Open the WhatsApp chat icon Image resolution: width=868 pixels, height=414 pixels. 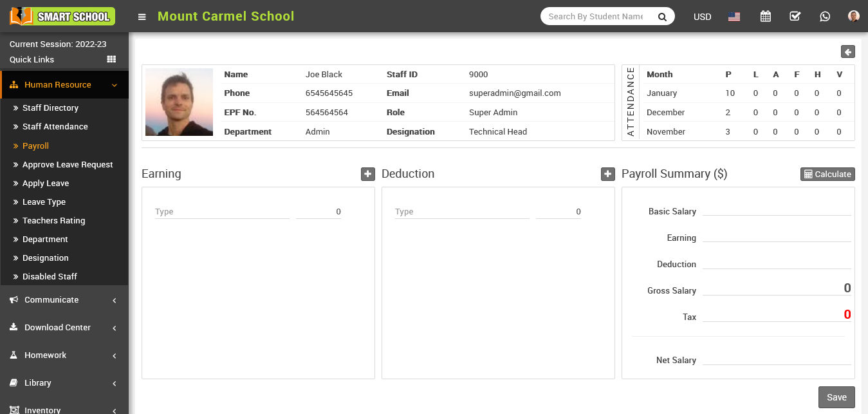(x=825, y=17)
